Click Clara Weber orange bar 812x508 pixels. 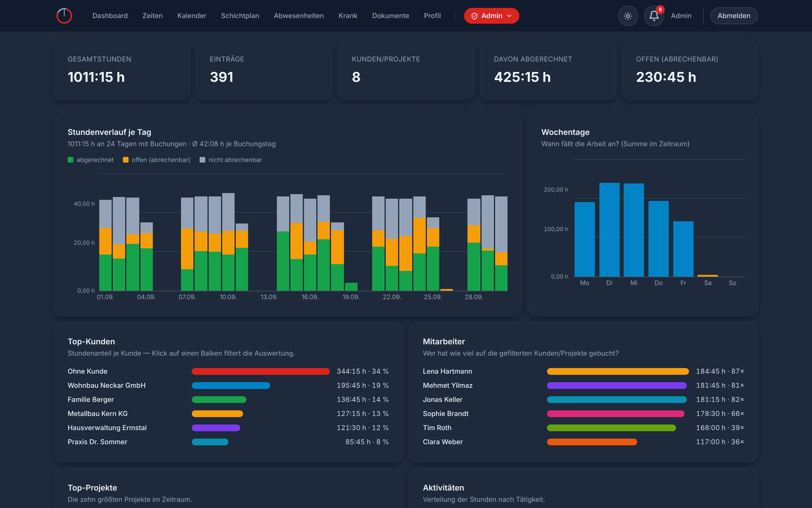click(592, 442)
